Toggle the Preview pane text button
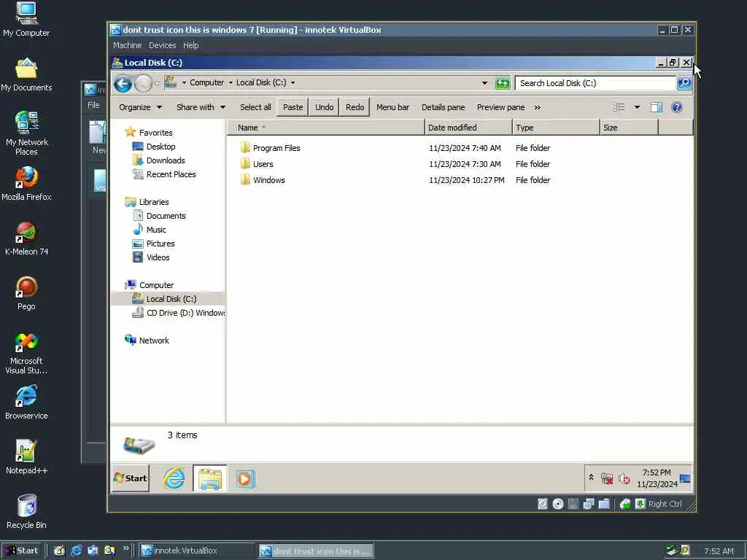747x560 pixels. click(500, 107)
